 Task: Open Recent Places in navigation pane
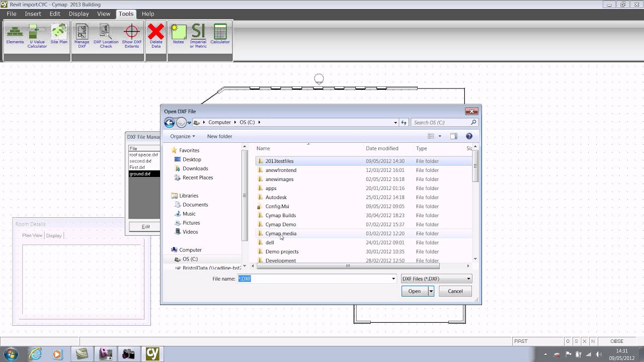click(198, 177)
